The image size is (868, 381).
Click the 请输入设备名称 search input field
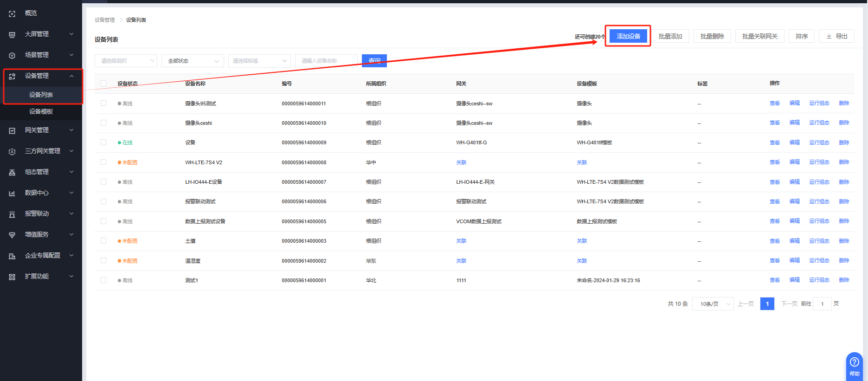coord(326,61)
